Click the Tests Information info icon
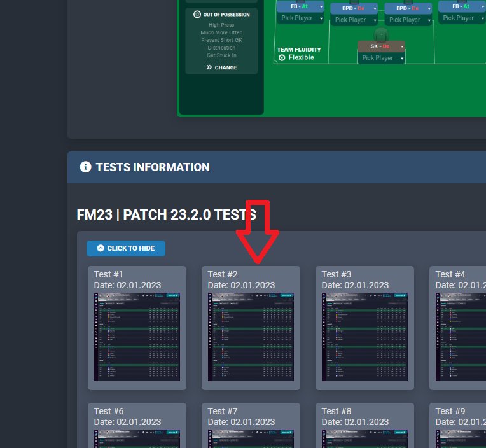486x448 pixels. pos(85,167)
